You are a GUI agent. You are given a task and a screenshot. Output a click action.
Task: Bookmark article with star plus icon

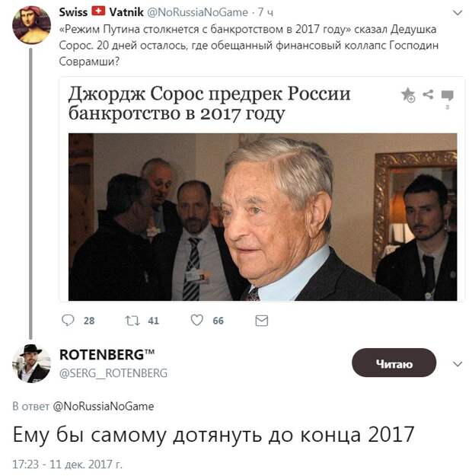pyautogui.click(x=408, y=95)
